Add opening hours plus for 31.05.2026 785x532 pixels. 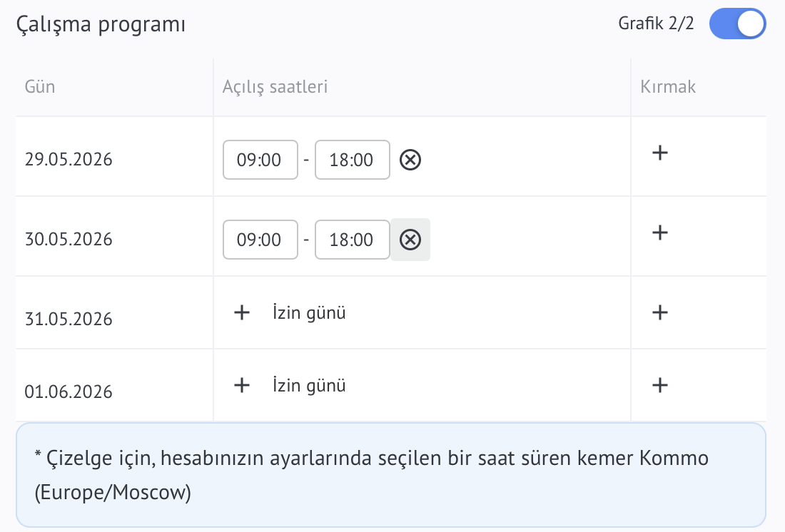click(x=242, y=312)
